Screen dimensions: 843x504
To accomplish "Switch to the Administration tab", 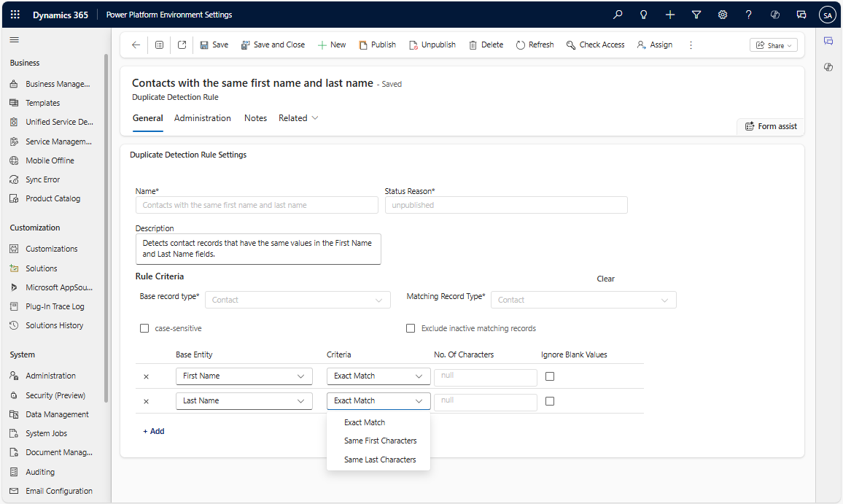I will pyautogui.click(x=202, y=118).
